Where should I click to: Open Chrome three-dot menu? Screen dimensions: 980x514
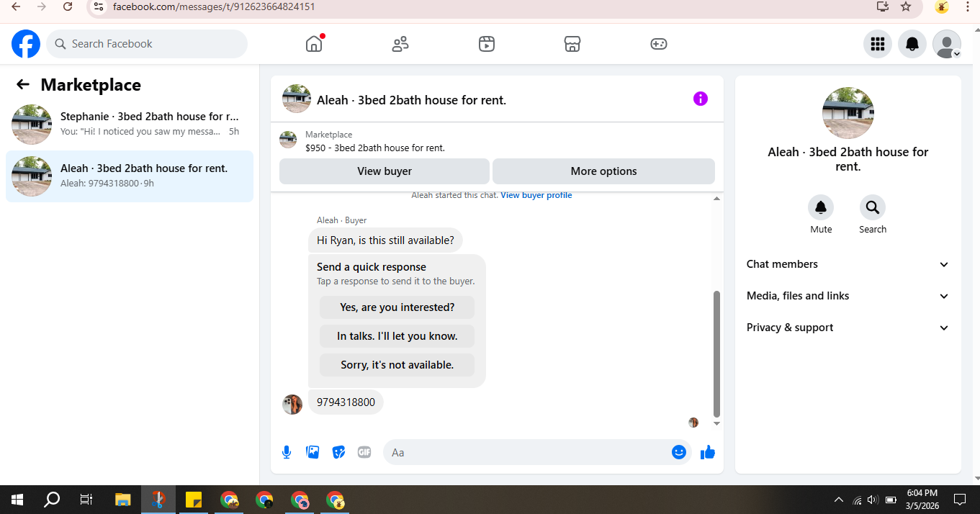click(x=967, y=6)
